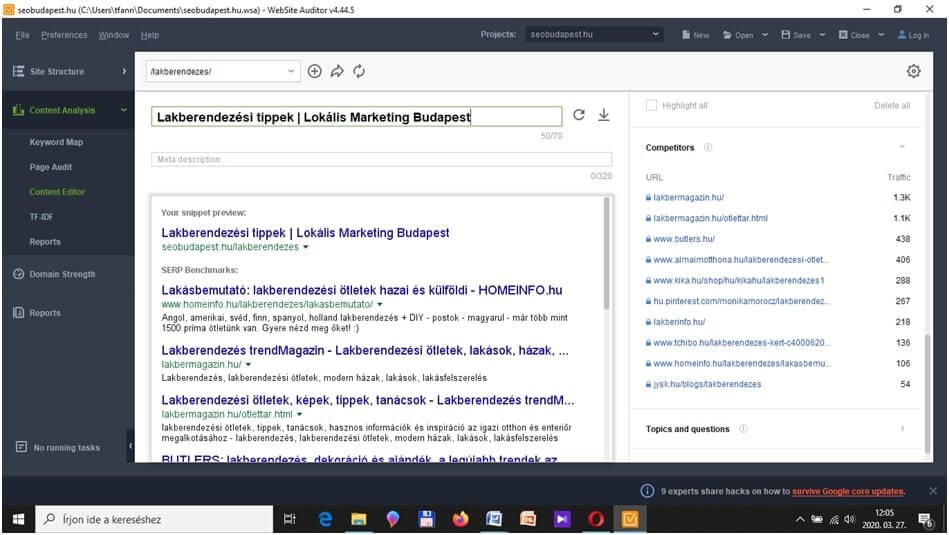The width and height of the screenshot is (949, 535).
Task: Expand the Save button dropdown arrow
Action: 823,35
